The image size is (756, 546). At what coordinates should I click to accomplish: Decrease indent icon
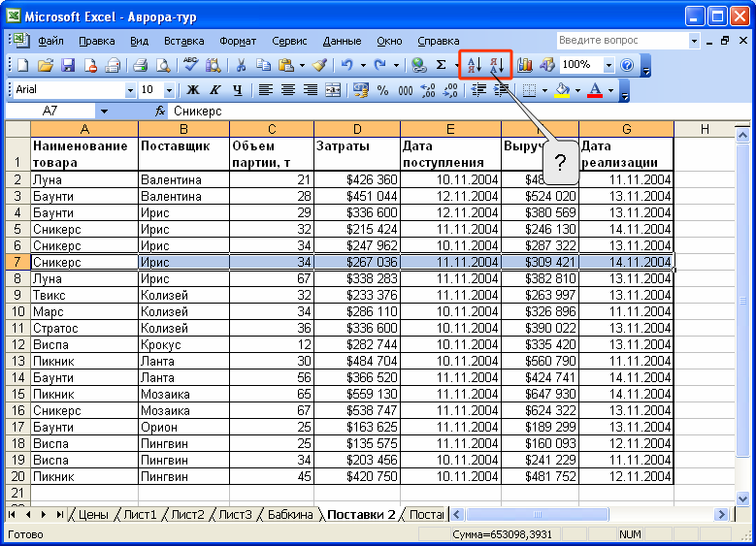click(478, 89)
